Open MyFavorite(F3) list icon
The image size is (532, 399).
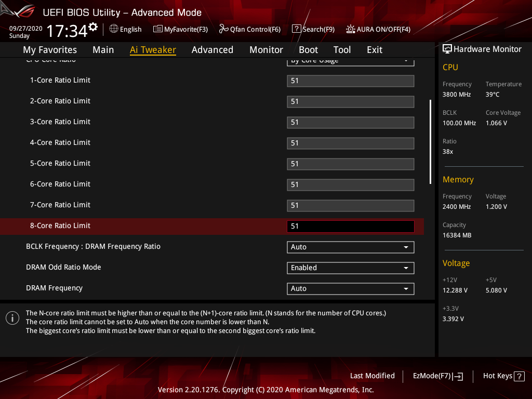(157, 29)
